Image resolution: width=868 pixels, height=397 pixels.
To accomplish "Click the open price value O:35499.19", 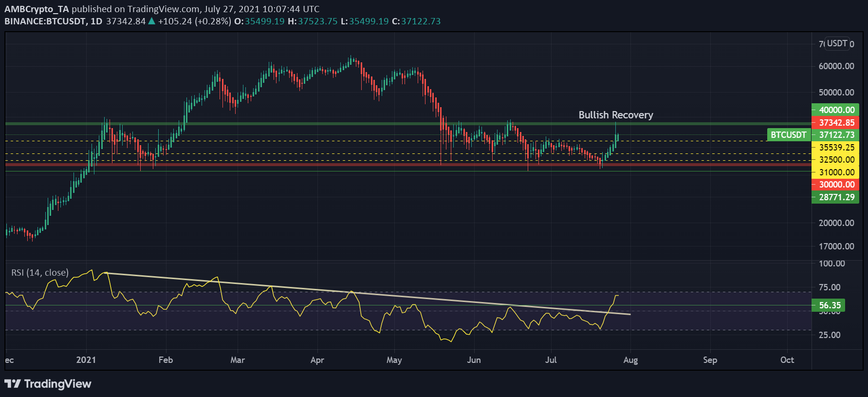I will 259,21.
